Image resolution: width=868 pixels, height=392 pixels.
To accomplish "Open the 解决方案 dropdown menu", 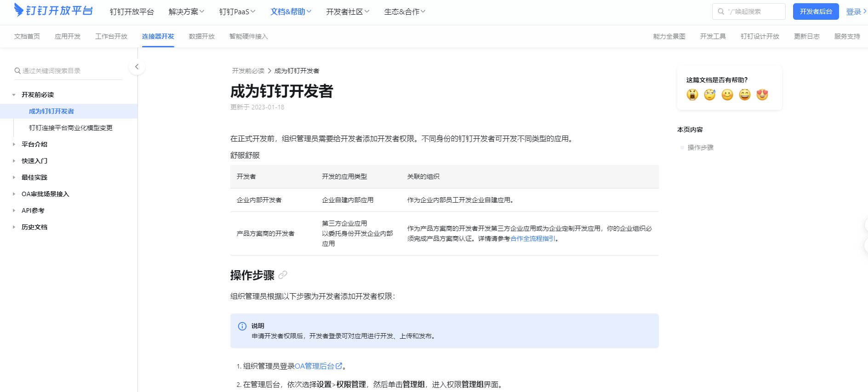I will pos(186,11).
